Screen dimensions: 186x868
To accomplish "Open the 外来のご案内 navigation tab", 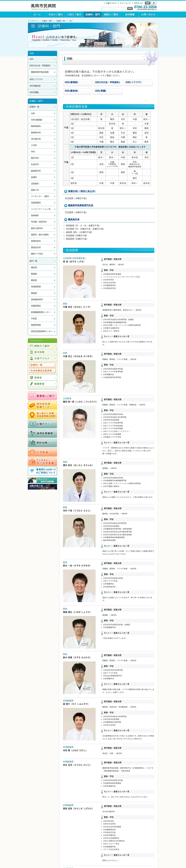I will [x=56, y=15].
